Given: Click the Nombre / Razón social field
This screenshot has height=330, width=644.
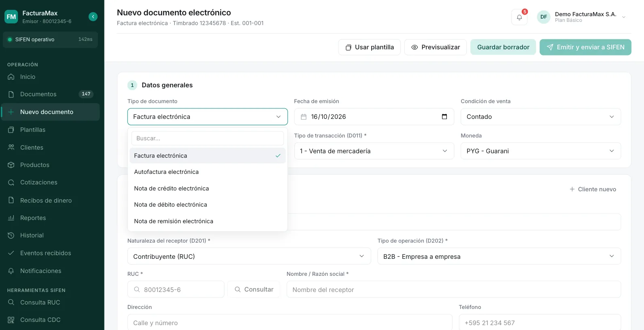Looking at the screenshot, I should tap(454, 290).
